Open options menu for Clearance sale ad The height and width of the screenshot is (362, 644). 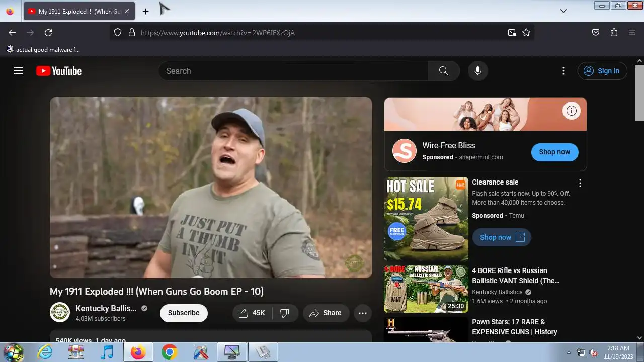[x=580, y=183]
